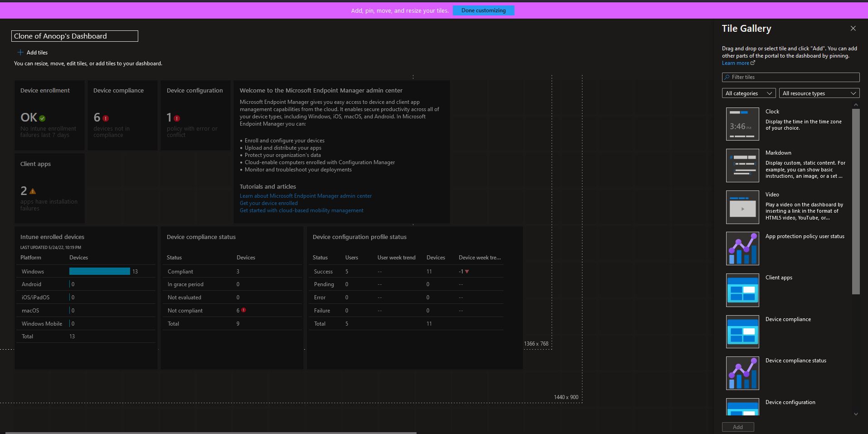Click the Pending status row label
Viewport: 868px width, 434px height.
tap(324, 284)
